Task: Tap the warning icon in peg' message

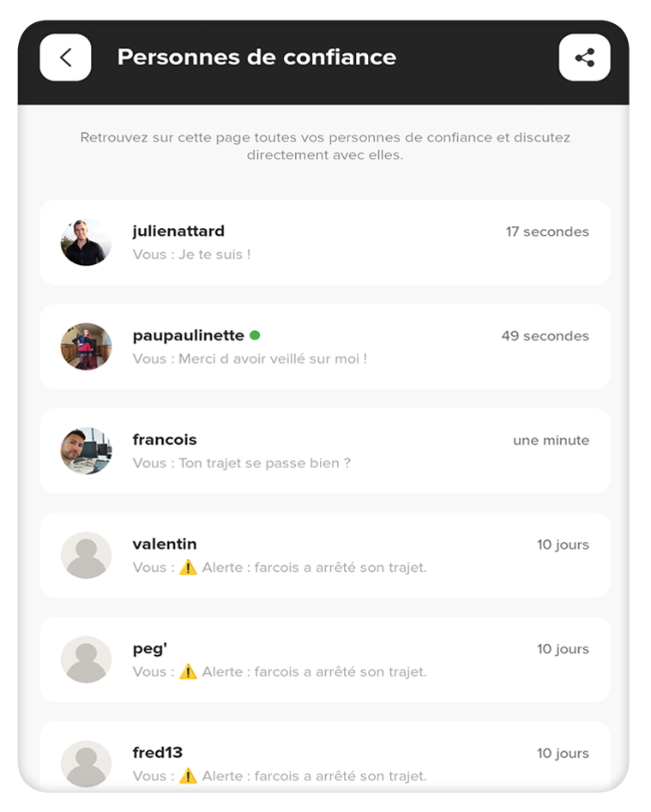Action: [x=188, y=671]
